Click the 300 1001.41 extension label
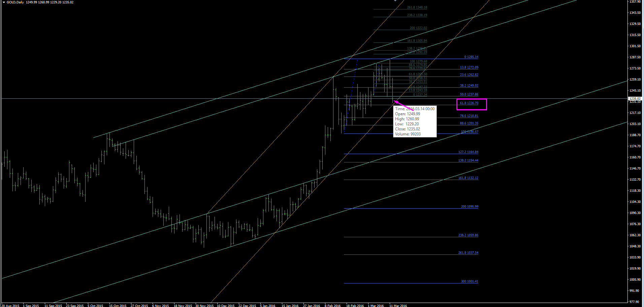 (x=470, y=281)
